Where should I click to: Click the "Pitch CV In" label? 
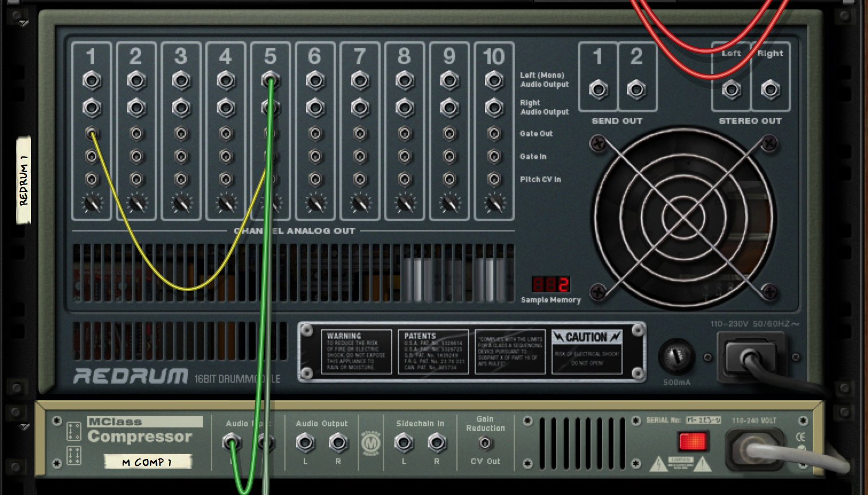pos(540,179)
